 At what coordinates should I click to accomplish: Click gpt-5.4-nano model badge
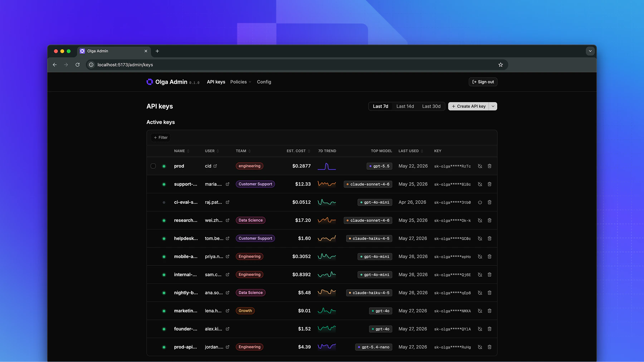pyautogui.click(x=374, y=347)
